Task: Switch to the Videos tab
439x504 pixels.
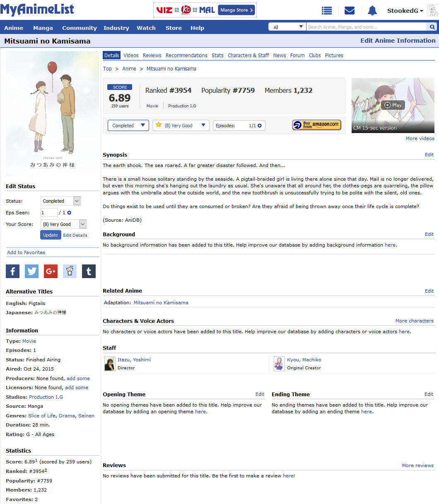Action: tap(131, 56)
